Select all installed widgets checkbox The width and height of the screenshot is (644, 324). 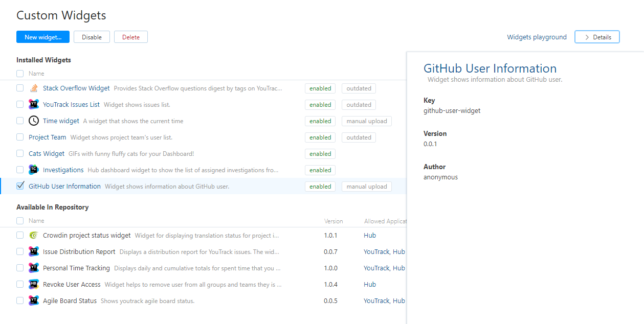coord(20,73)
